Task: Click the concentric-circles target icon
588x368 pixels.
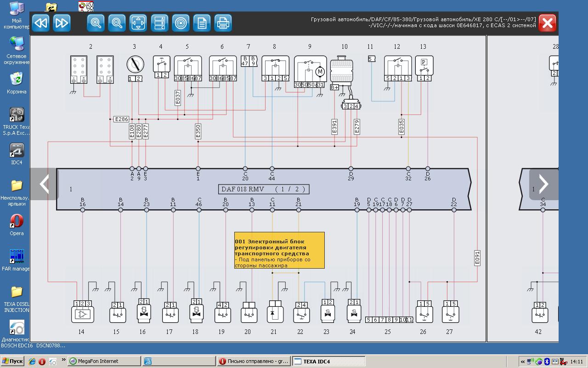Action: (181, 23)
